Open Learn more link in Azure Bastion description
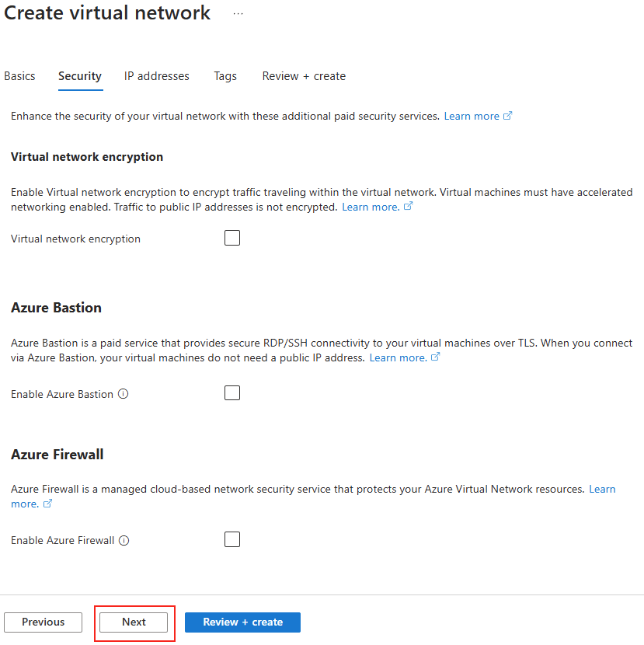 point(398,358)
